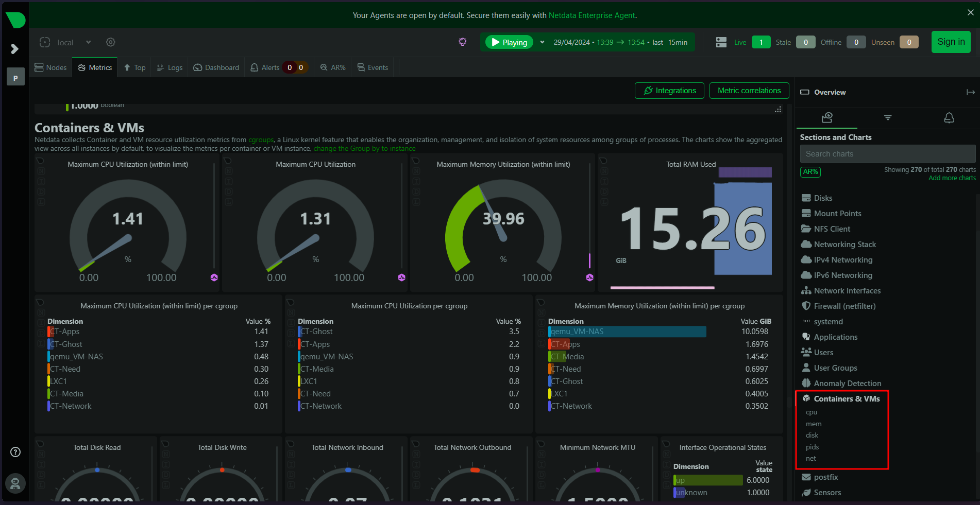
Task: Filter by Unseen nodes count
Action: (909, 42)
